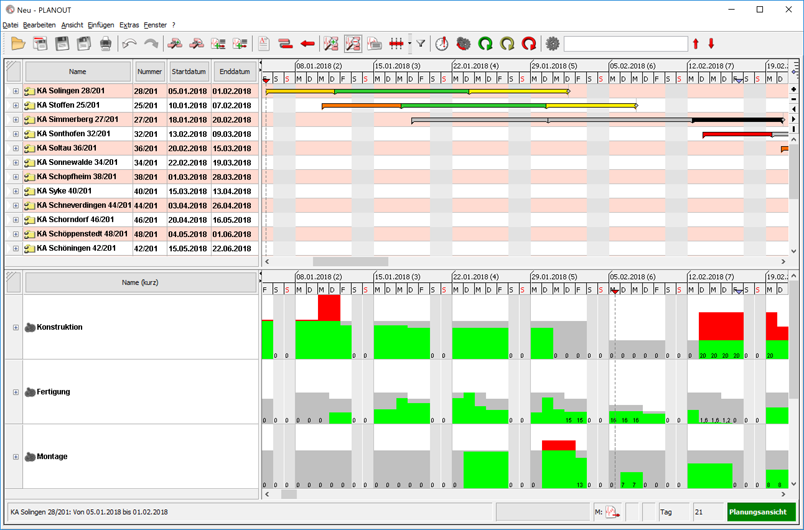Click the Startdatum column header

(189, 72)
